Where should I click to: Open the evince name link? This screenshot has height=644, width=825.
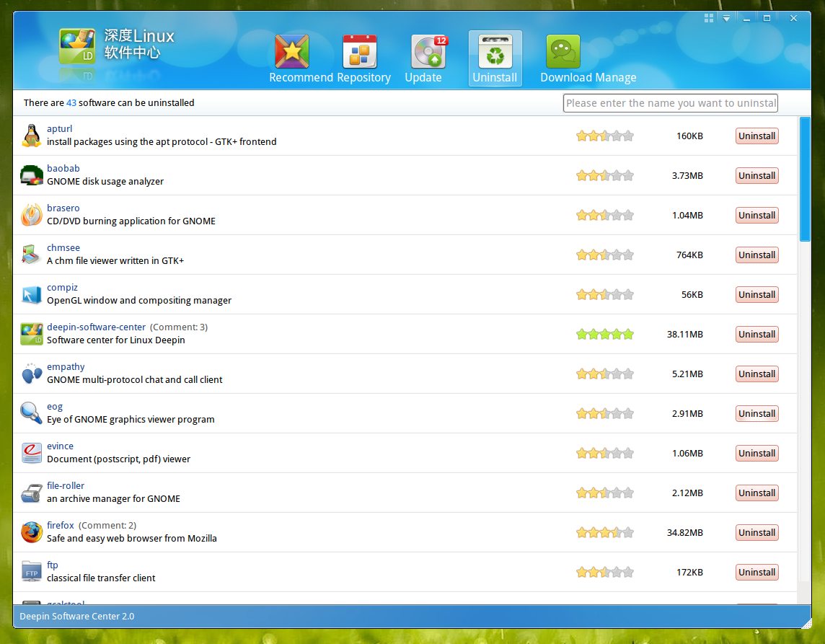pyautogui.click(x=60, y=446)
